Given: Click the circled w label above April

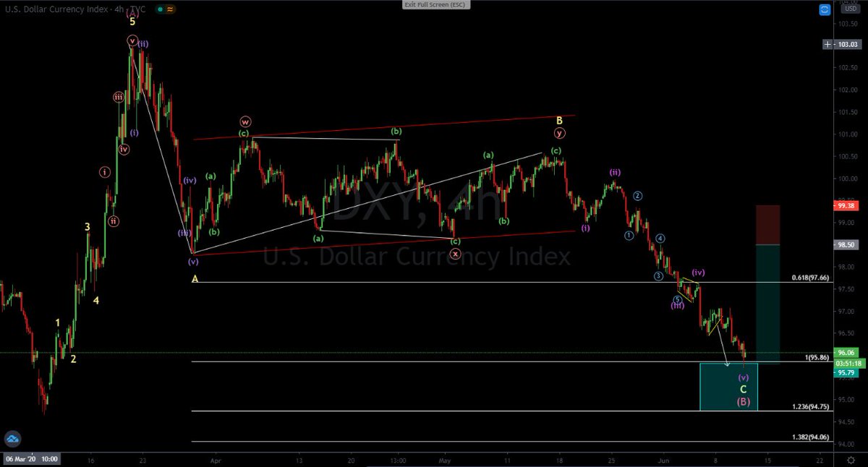Looking at the screenshot, I should (x=245, y=122).
